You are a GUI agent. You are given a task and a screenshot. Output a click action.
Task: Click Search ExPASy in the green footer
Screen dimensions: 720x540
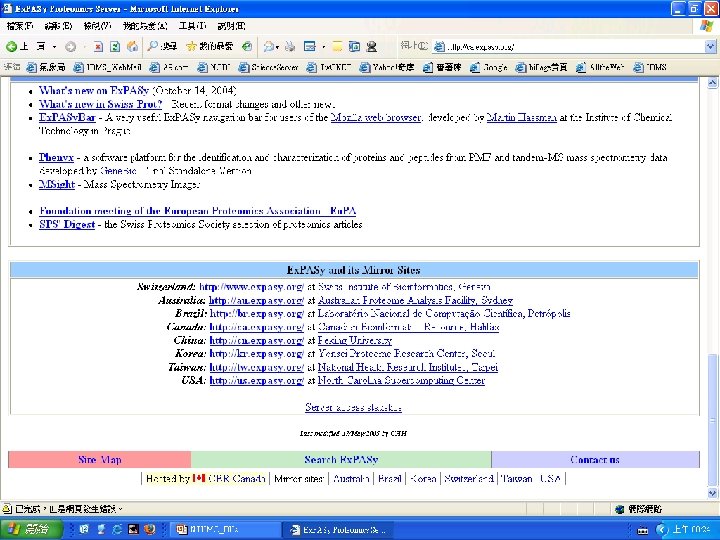point(341,460)
